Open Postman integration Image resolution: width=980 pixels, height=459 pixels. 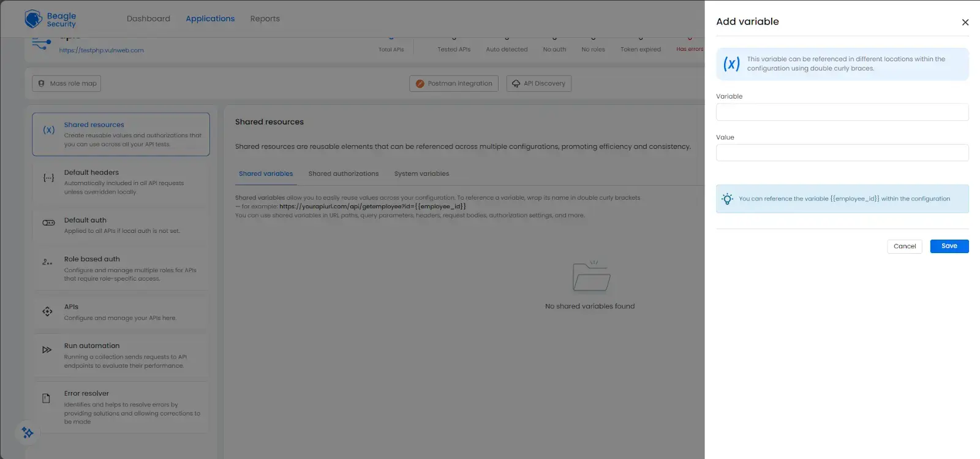coord(454,84)
